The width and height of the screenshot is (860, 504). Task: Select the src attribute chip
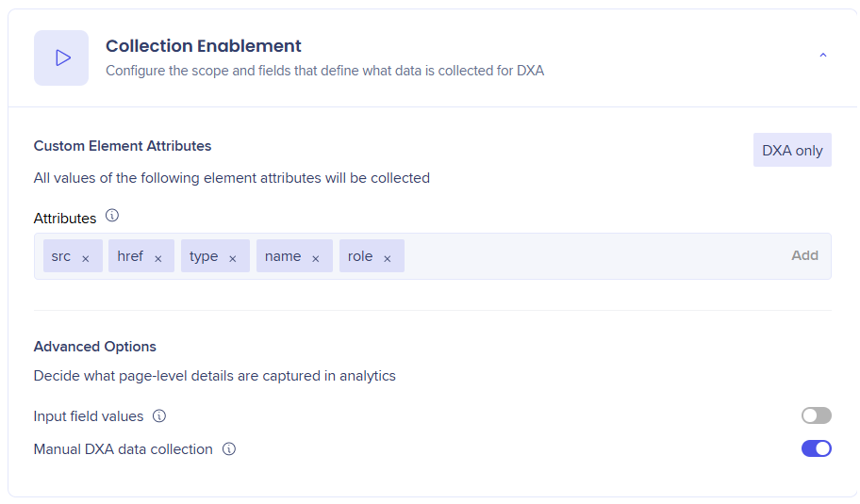[x=61, y=256]
